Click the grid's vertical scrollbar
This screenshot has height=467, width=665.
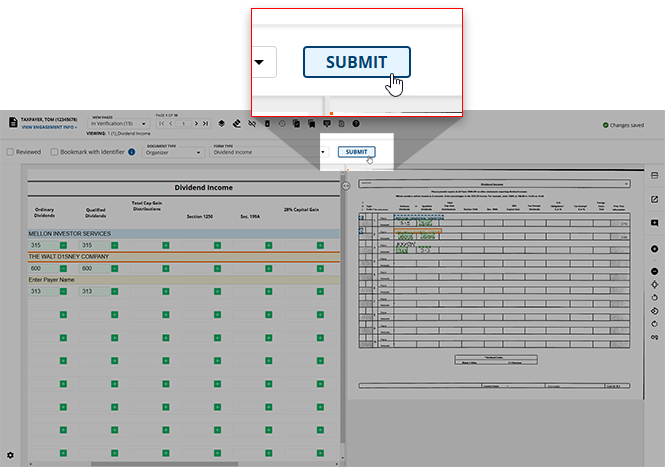[343, 308]
